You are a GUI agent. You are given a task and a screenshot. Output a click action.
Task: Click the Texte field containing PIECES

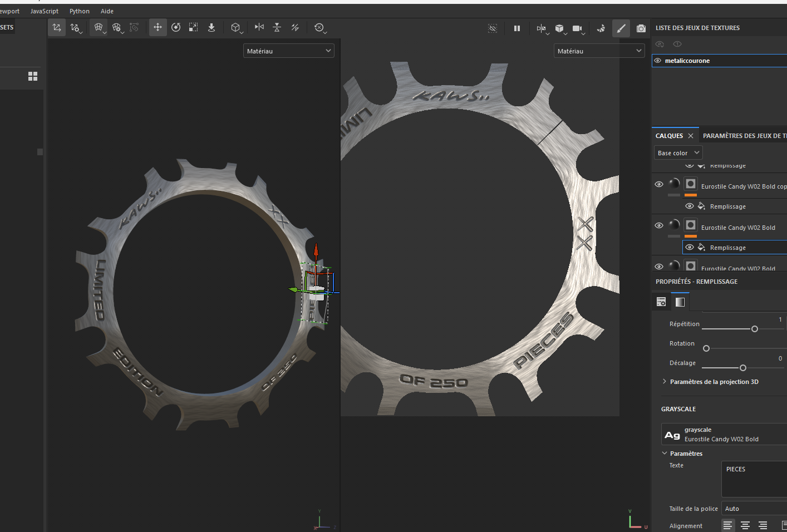(754, 479)
